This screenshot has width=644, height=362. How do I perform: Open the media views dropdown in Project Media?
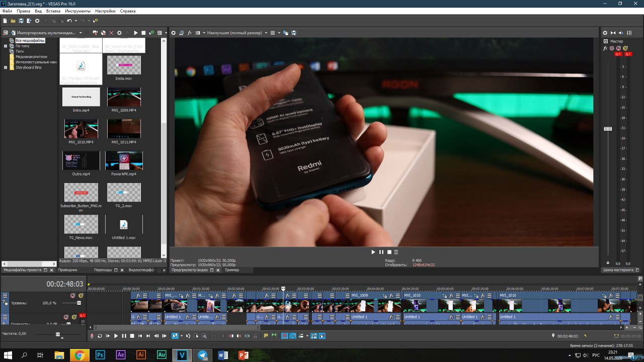coord(166,33)
